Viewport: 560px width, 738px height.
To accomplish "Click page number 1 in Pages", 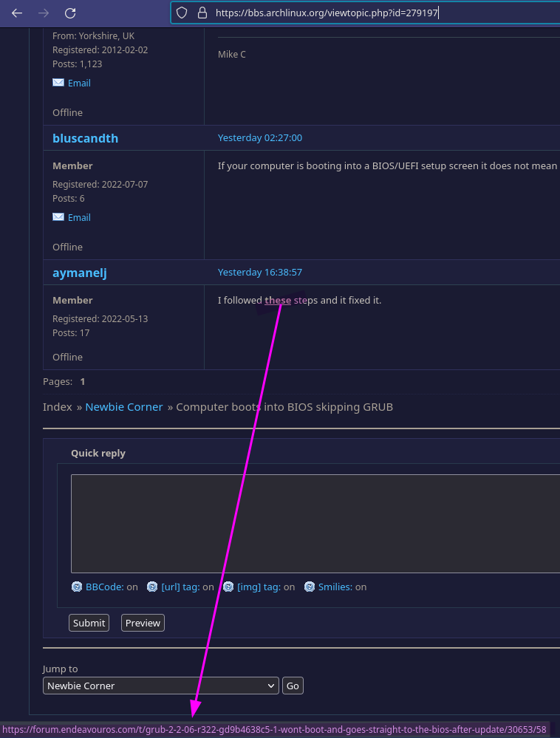I will pyautogui.click(x=82, y=382).
